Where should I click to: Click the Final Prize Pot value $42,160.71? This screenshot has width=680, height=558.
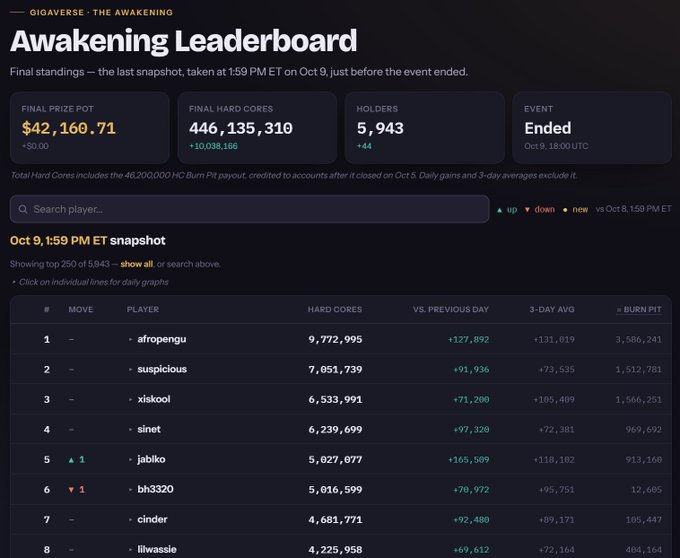pyautogui.click(x=69, y=128)
